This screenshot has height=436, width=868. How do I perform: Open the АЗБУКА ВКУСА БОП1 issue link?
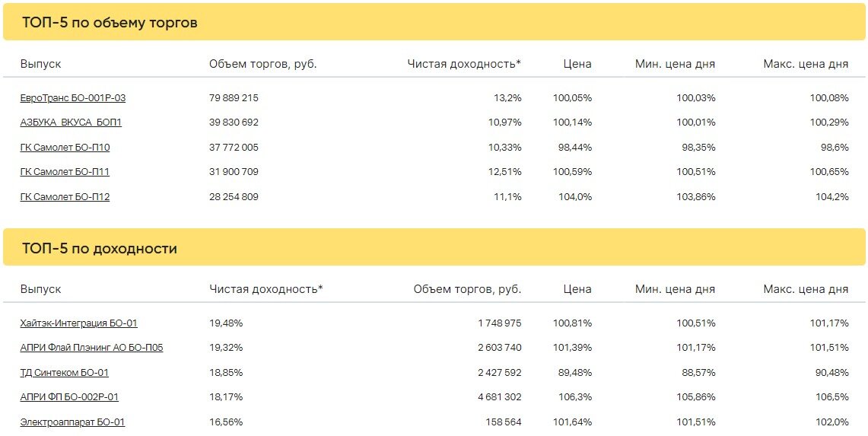71,123
